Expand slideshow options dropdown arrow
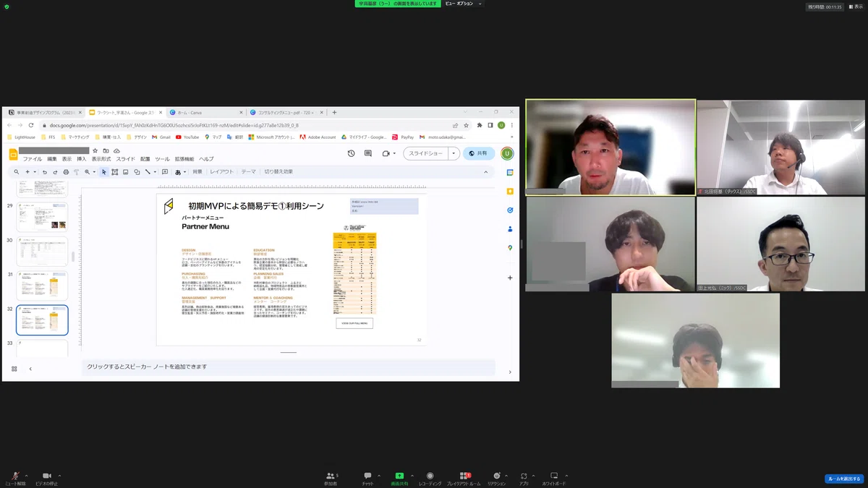Image resolution: width=868 pixels, height=488 pixels. pos(454,153)
